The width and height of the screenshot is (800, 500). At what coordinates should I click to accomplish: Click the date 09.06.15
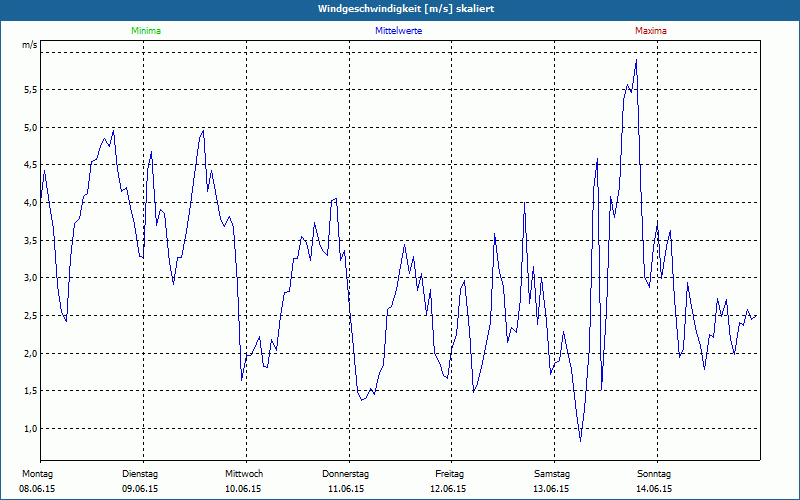point(140,489)
